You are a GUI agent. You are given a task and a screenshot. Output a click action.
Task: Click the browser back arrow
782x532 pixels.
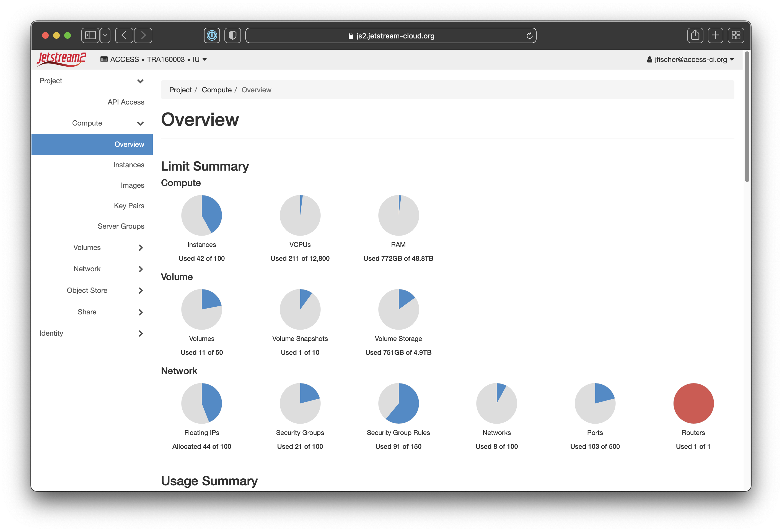124,35
